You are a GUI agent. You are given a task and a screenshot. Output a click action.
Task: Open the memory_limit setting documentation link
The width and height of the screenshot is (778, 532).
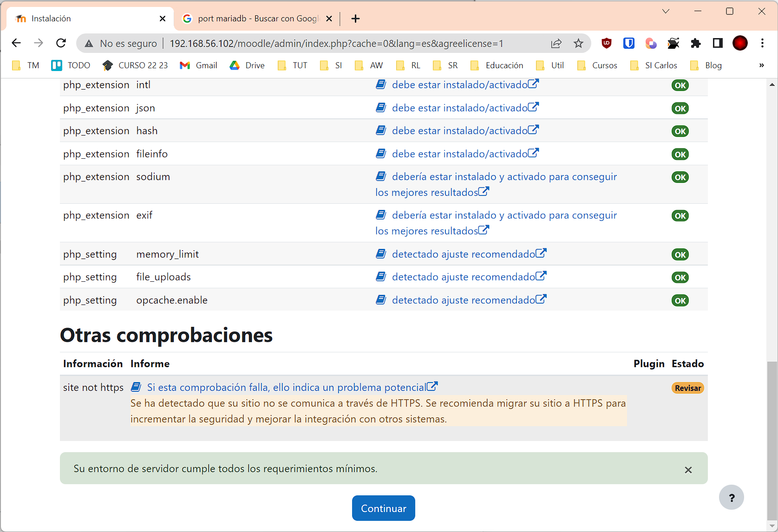pyautogui.click(x=469, y=254)
